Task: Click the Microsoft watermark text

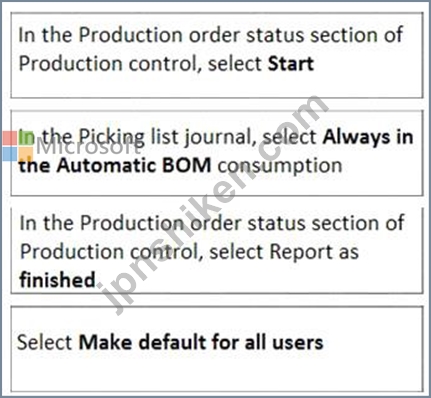Action: (88, 147)
